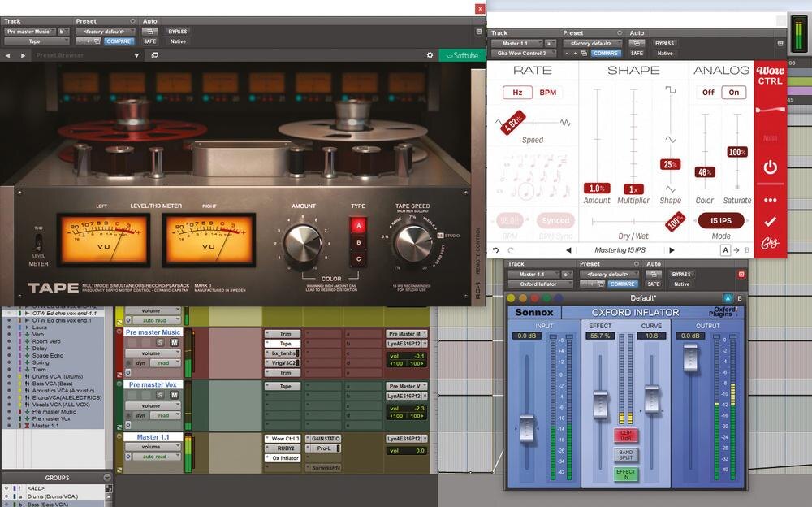Screen dimensions: 812x507
Task: Open Ghz Wow Control 3 plugin selector
Action: pos(523,53)
